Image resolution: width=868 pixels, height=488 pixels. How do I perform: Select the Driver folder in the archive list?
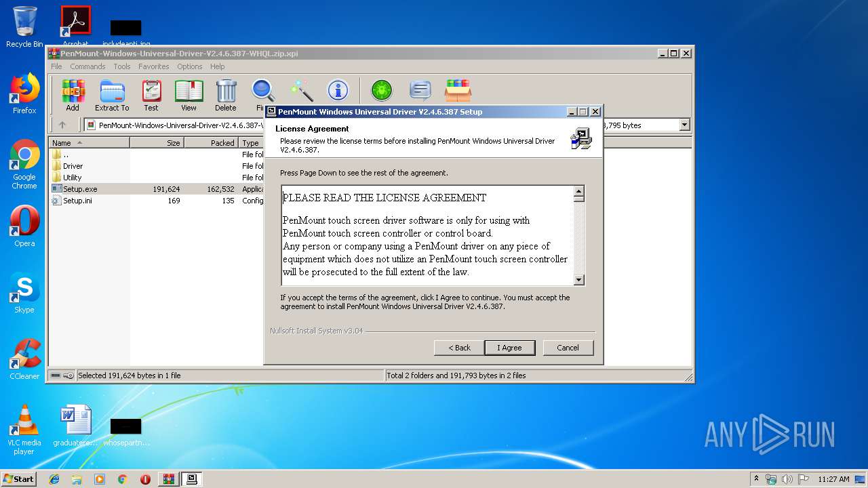point(73,166)
